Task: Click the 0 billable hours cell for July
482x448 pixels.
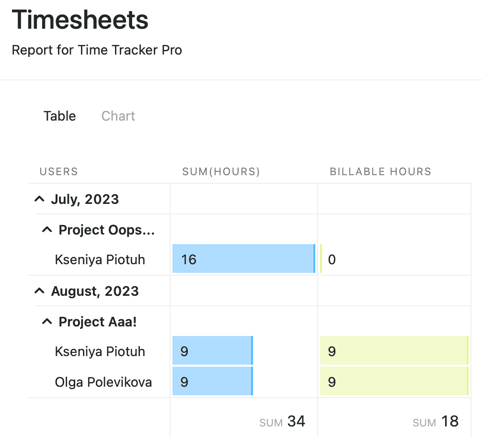Action: 331,259
